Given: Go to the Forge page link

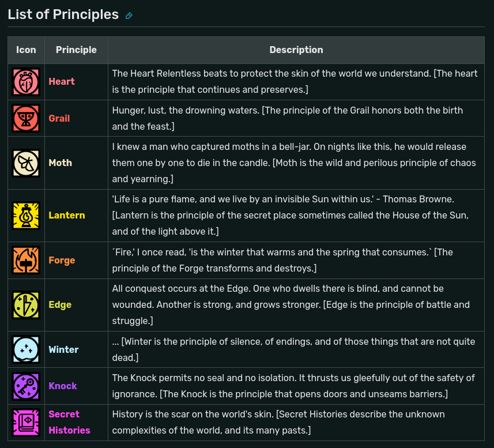Looking at the screenshot, I should coord(62,261).
